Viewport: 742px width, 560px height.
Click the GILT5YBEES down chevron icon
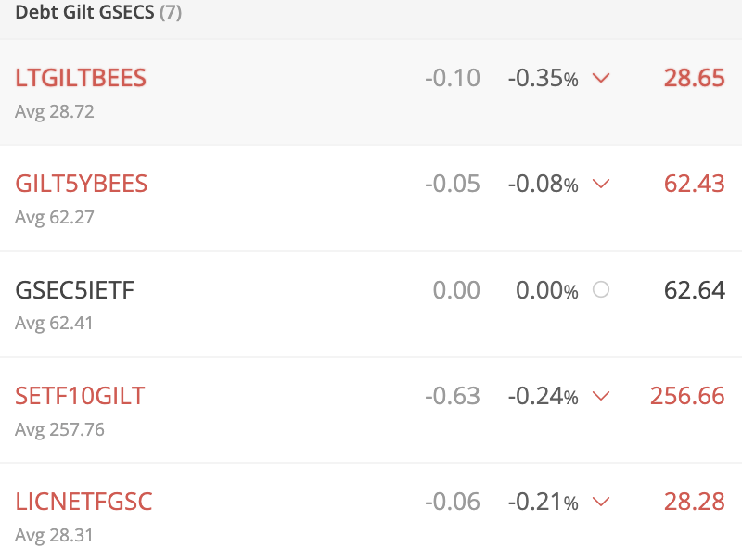[x=601, y=185]
